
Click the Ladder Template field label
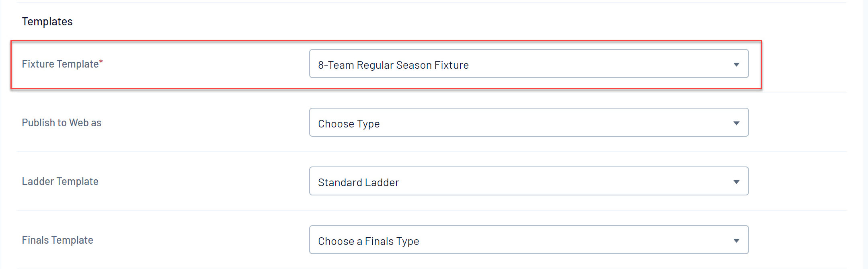[60, 181]
